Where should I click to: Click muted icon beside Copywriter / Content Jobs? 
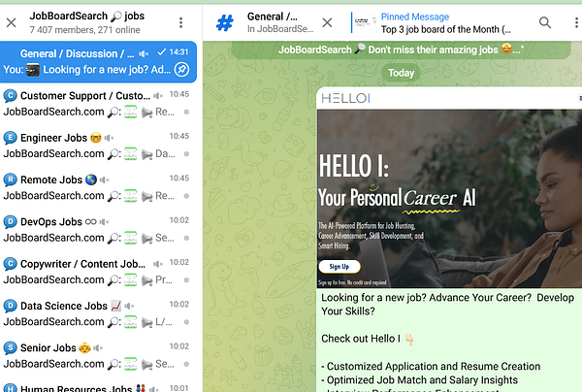(x=158, y=264)
